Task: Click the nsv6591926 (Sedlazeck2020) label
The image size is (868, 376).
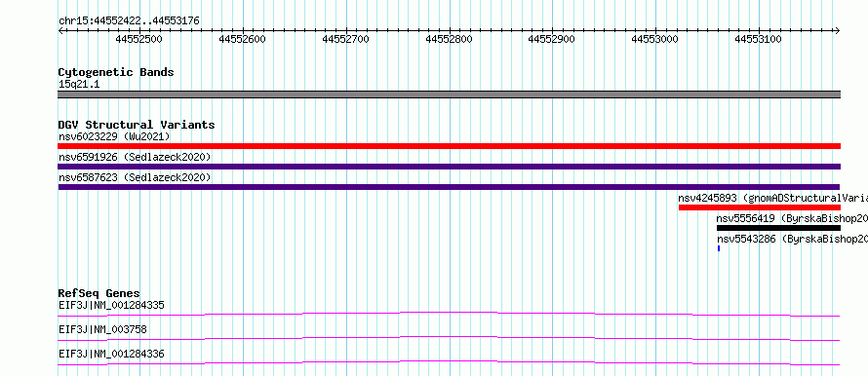Action: tap(135, 158)
